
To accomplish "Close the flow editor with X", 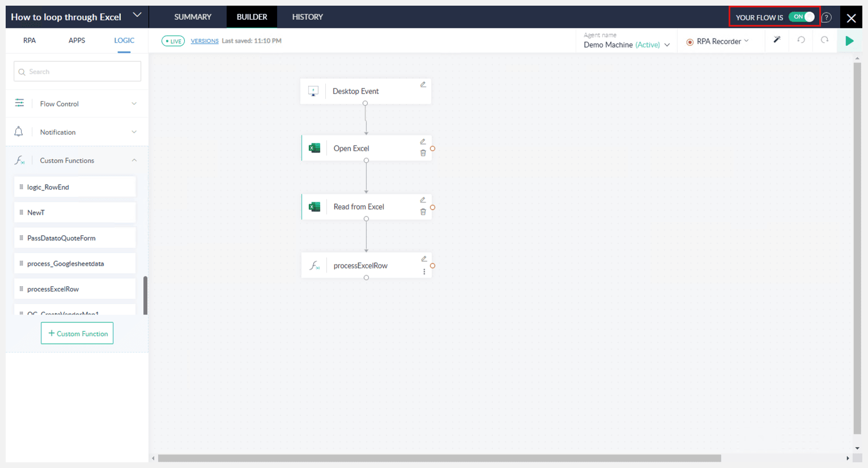I will (851, 18).
